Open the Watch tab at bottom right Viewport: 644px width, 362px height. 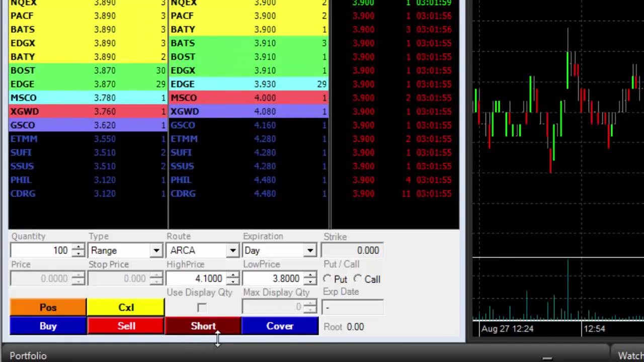pos(630,356)
